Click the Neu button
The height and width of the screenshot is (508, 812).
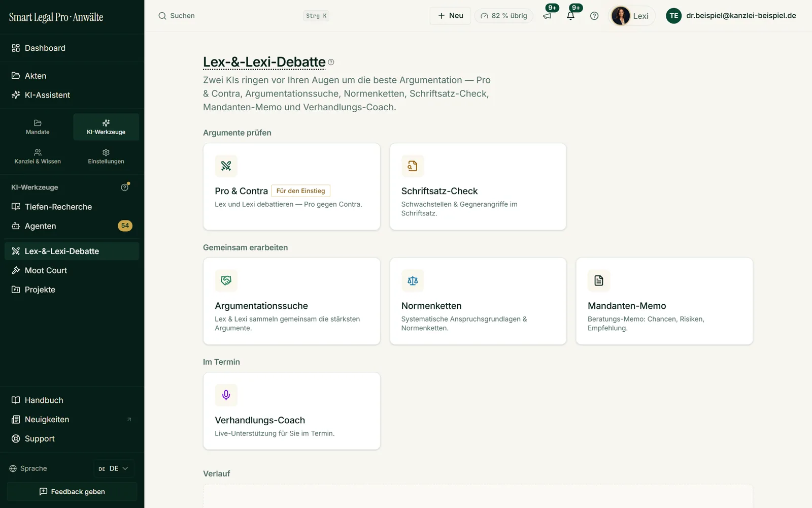(x=450, y=16)
